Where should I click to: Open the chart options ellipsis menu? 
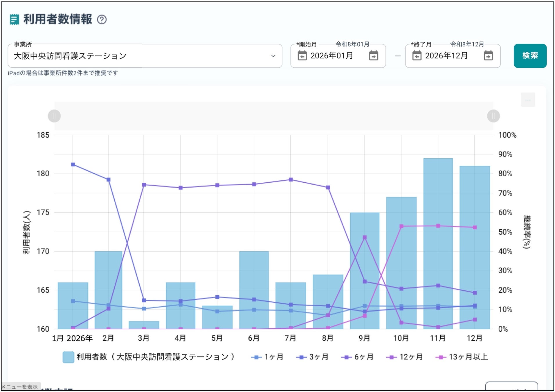point(528,100)
